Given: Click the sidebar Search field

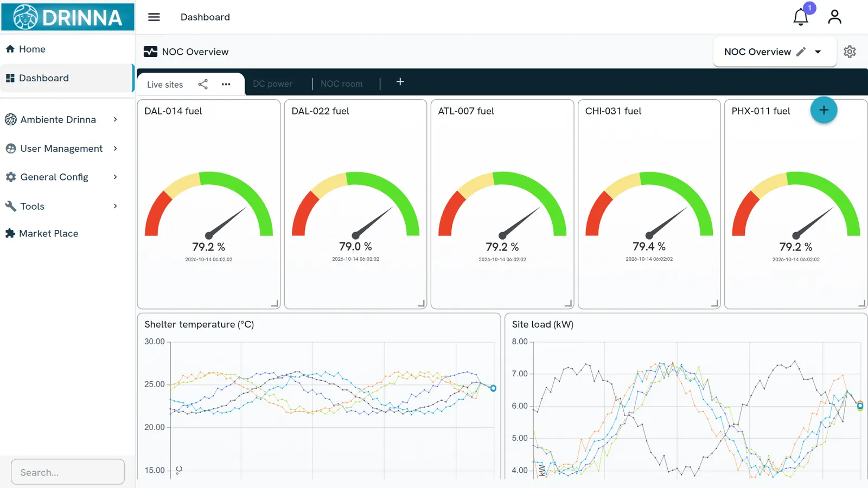Looking at the screenshot, I should pos(68,472).
